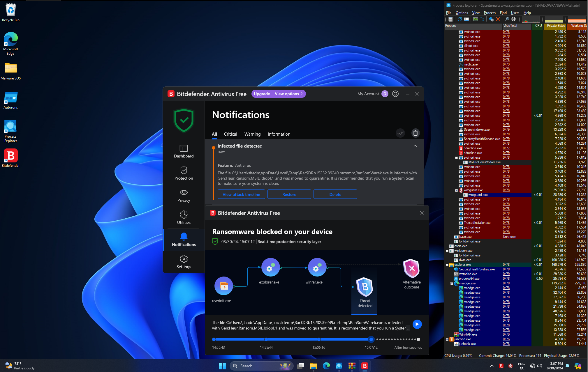The height and width of the screenshot is (372, 588).
Task: Toggle process tree view in toolbar
Action: click(x=482, y=19)
